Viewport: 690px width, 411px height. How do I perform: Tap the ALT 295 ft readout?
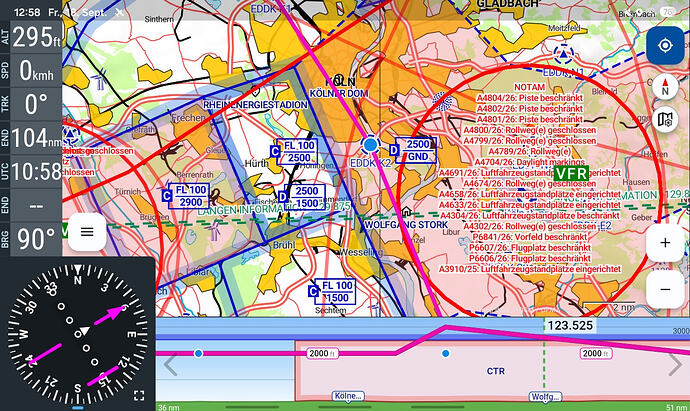point(31,37)
